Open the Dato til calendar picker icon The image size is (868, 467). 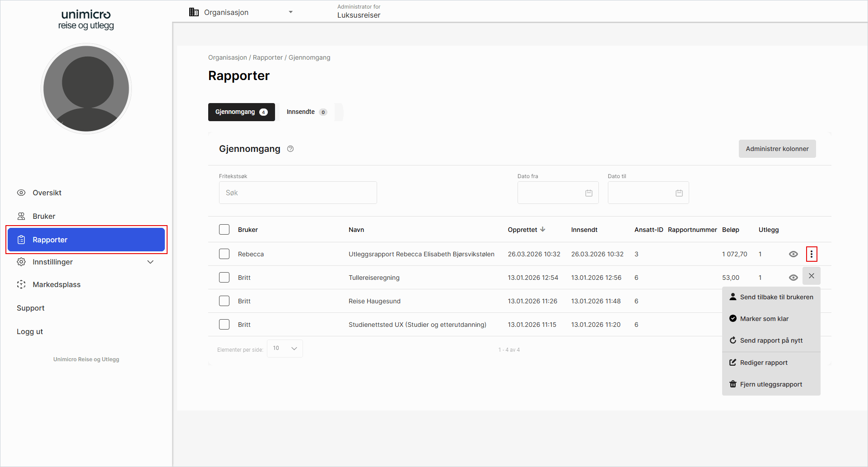[x=679, y=193]
